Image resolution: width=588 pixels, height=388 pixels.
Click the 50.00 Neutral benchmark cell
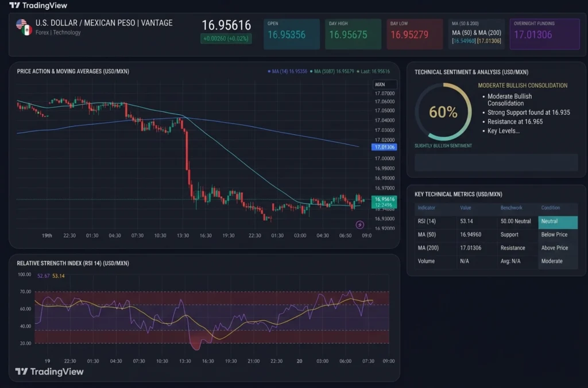(x=516, y=221)
